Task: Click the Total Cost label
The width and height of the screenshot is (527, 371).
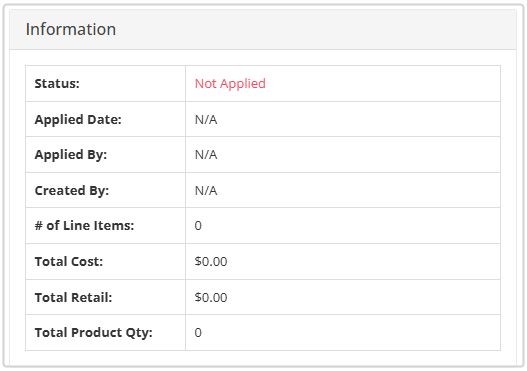Action: [69, 261]
